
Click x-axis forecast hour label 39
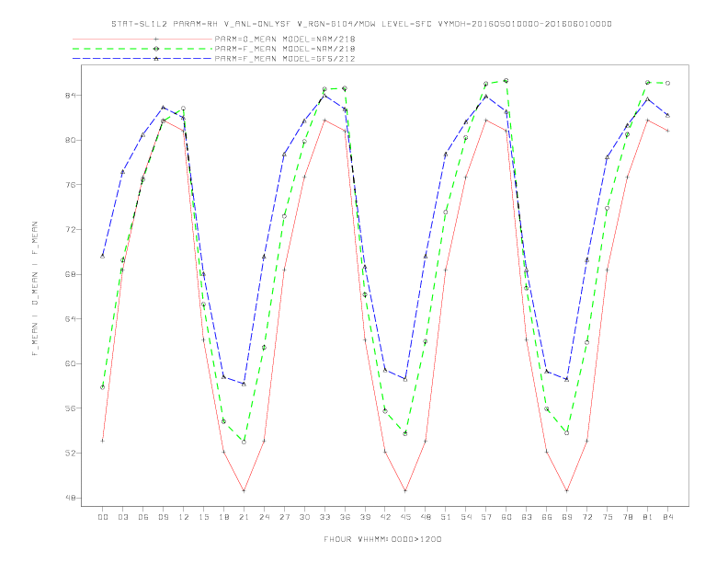[x=365, y=517]
